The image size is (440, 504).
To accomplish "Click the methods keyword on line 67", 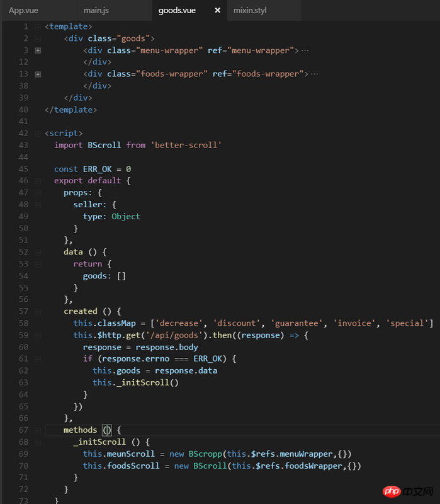I will 81,430.
